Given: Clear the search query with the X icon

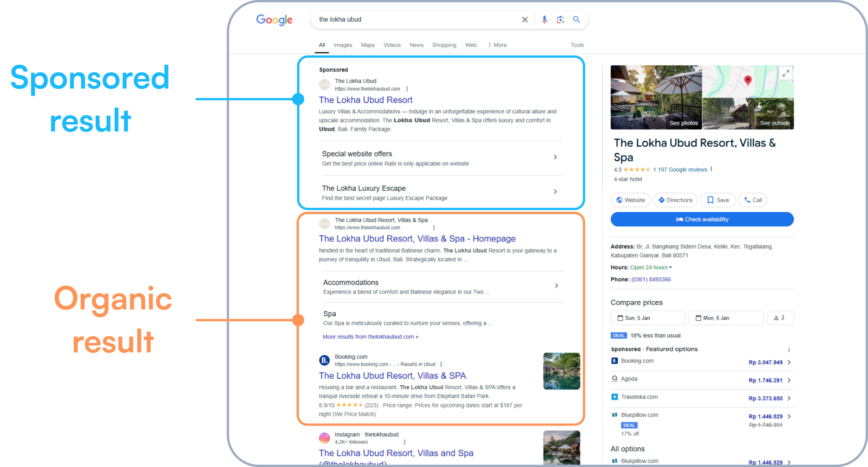Looking at the screenshot, I should click(x=525, y=20).
